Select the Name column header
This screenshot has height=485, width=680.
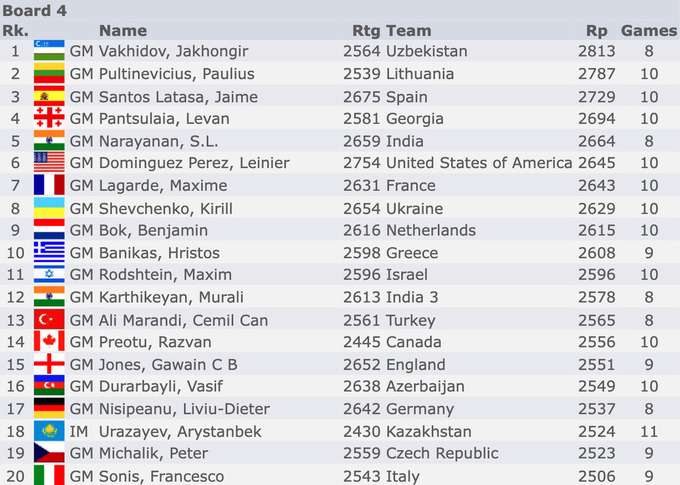click(x=123, y=31)
